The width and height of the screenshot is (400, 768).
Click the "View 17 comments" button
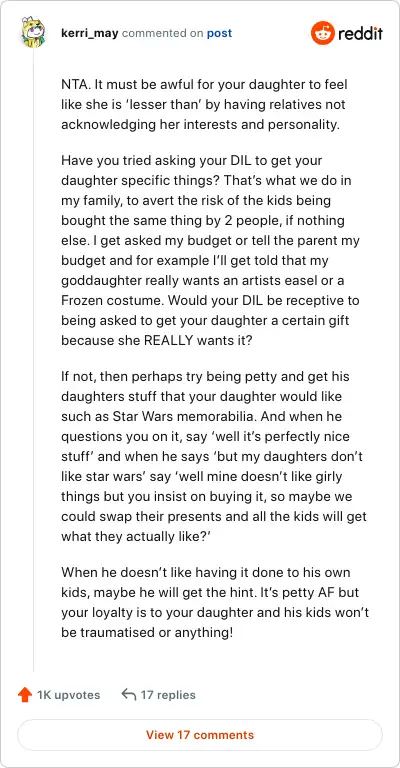pos(200,735)
